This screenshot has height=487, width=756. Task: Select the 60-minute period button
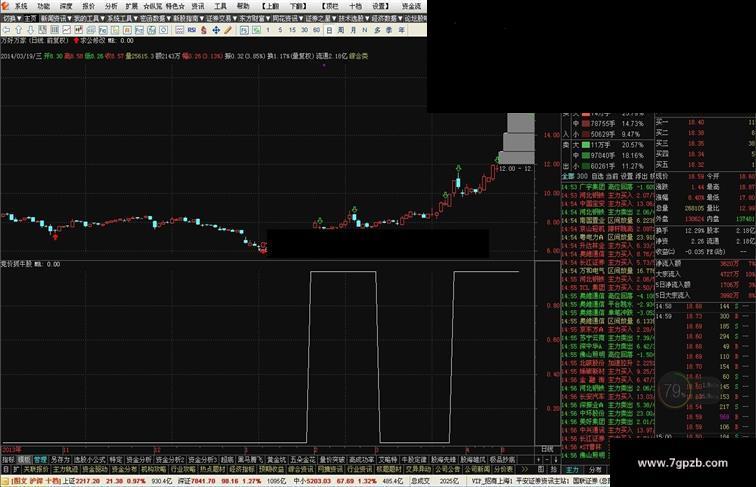(x=316, y=30)
